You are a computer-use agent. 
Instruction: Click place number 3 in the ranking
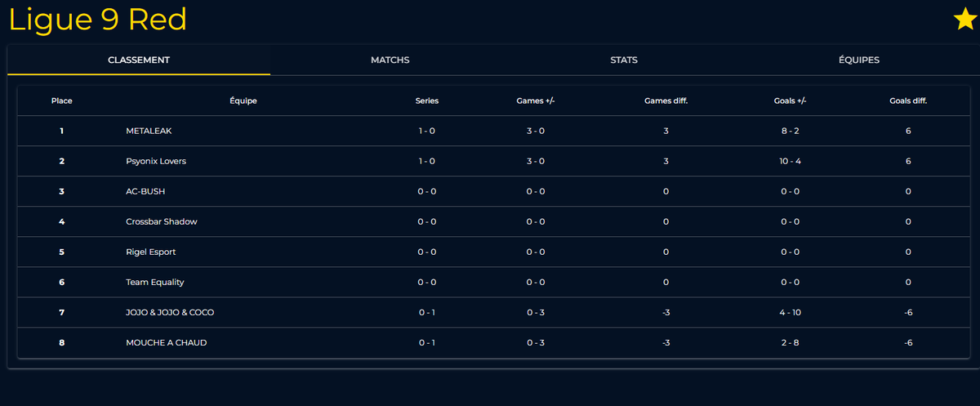(x=61, y=191)
